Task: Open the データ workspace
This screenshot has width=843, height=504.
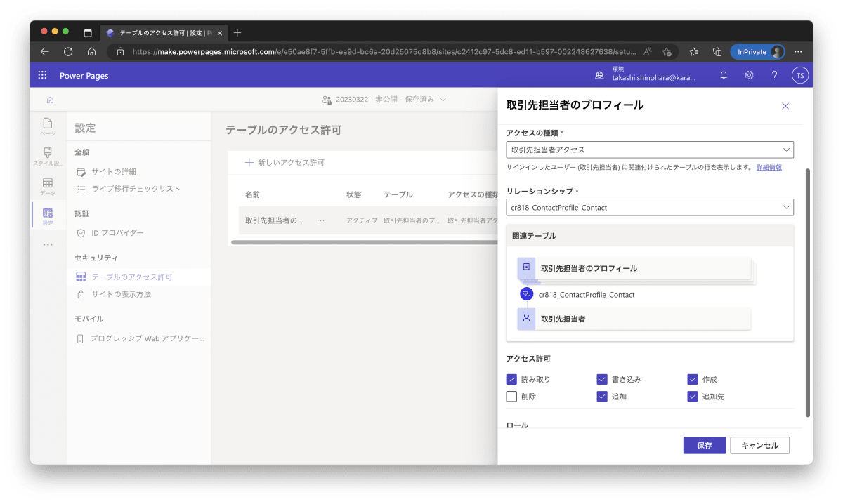Action: pos(48,187)
